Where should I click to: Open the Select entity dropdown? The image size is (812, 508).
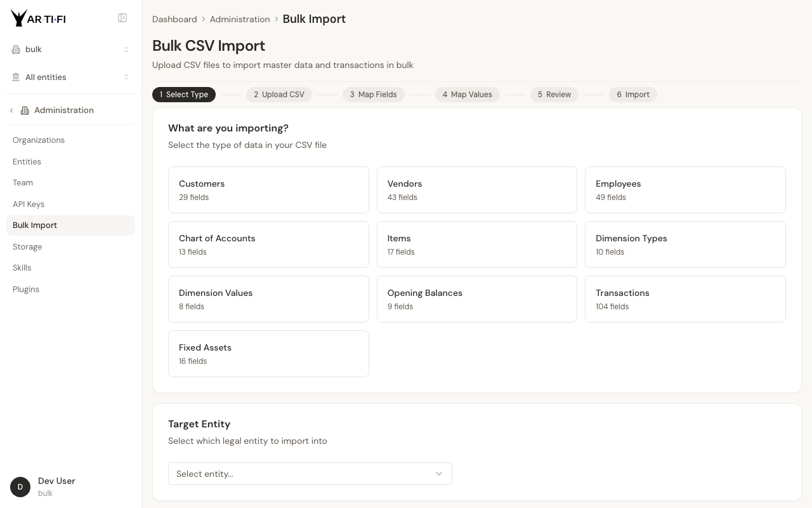pos(310,474)
